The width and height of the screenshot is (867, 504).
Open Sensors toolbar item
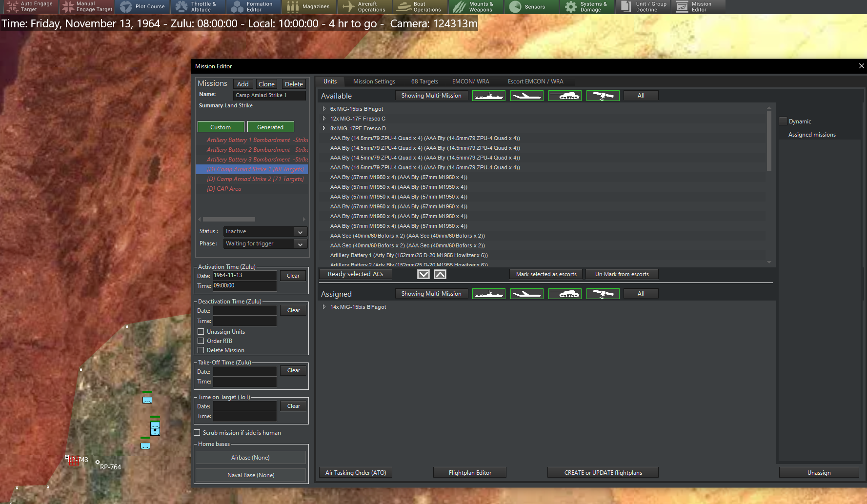click(532, 7)
